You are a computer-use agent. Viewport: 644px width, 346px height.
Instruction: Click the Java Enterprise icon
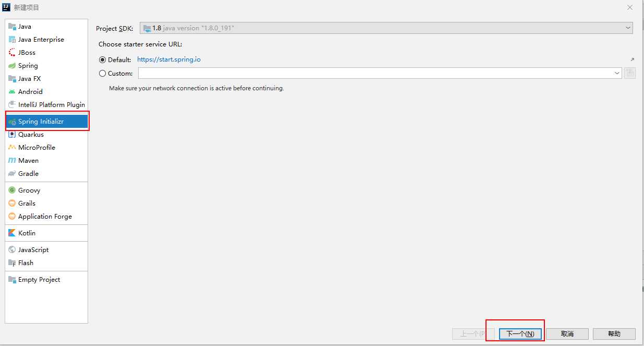[x=13, y=40]
